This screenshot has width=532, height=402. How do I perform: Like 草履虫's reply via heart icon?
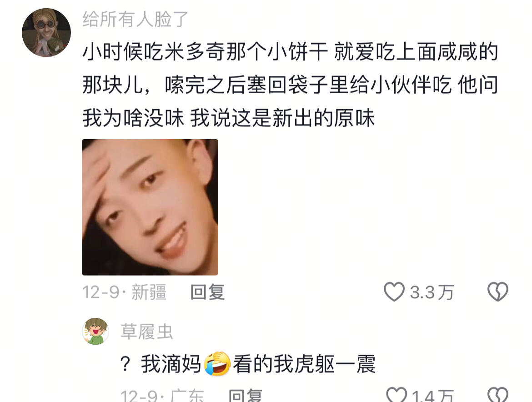396,395
